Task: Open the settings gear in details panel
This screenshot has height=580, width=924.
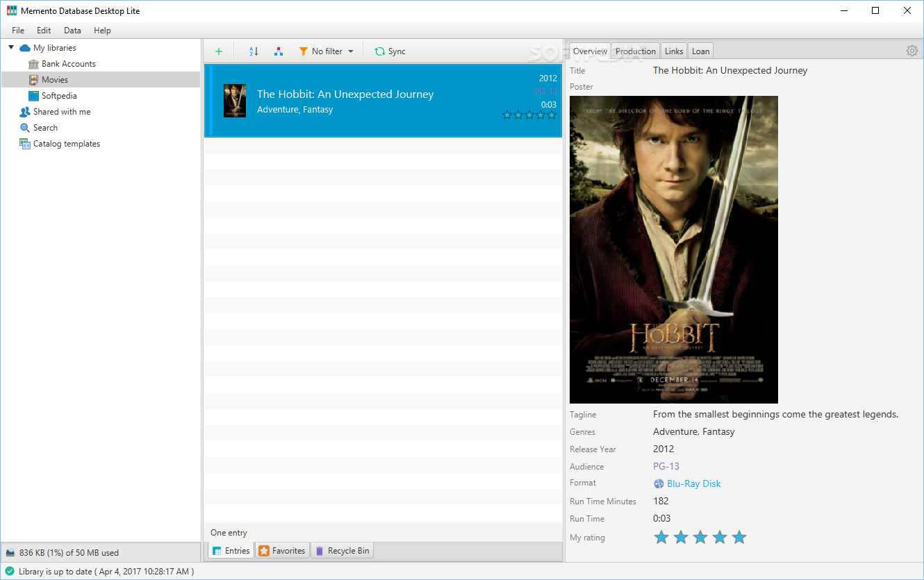Action: click(x=911, y=51)
